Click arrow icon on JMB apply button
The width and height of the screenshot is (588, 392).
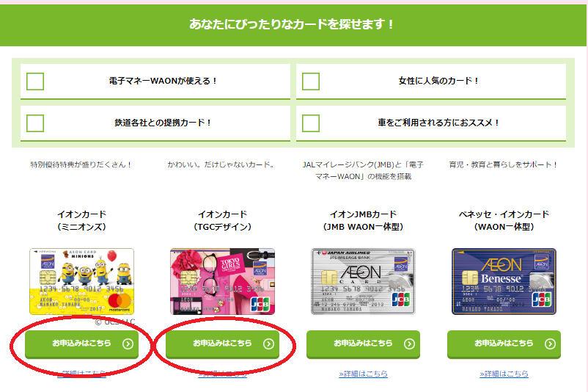410,344
